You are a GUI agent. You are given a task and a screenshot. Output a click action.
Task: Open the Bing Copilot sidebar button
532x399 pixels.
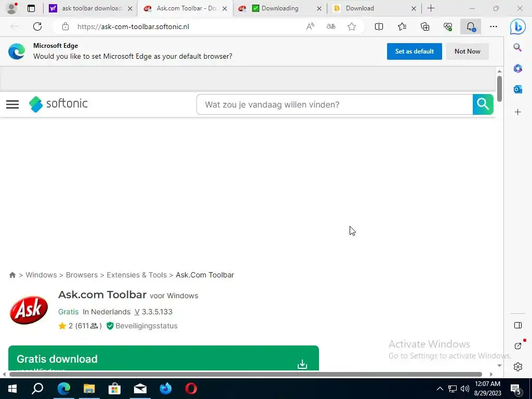click(x=518, y=27)
